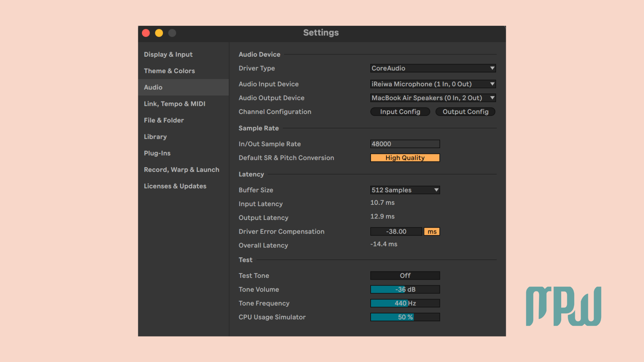The image size is (644, 362).
Task: Open the Theme & Colors settings page
Action: 169,71
